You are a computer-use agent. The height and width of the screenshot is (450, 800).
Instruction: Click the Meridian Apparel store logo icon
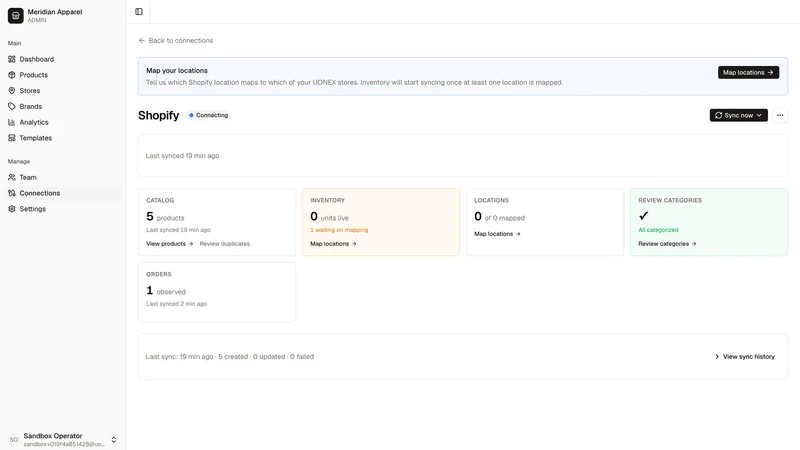(x=15, y=15)
